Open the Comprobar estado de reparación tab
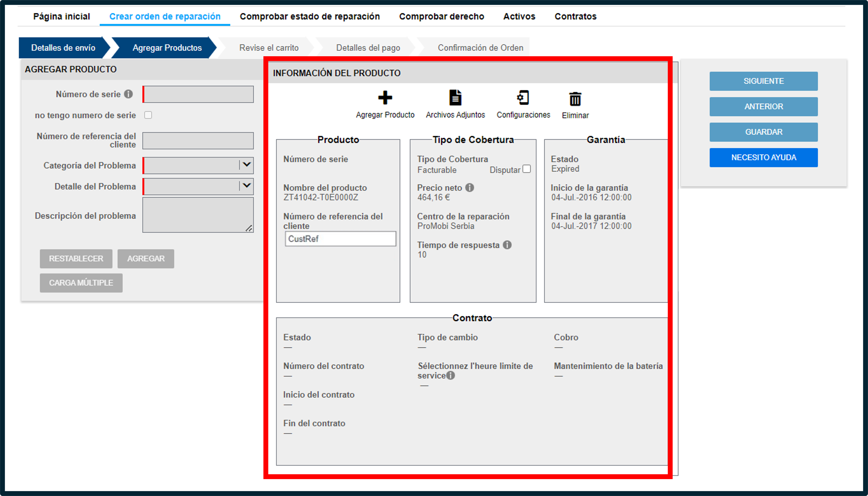The height and width of the screenshot is (496, 868). [x=310, y=16]
